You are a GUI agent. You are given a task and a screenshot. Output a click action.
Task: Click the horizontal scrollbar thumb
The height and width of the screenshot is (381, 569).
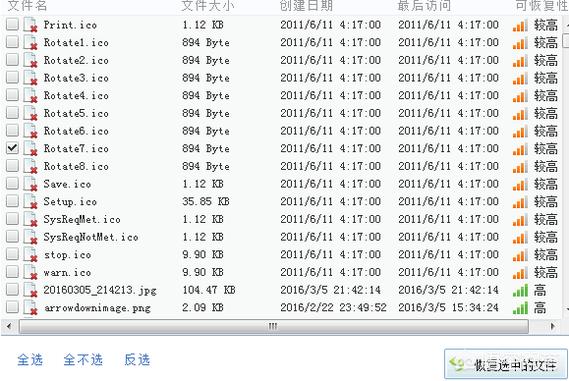[274, 326]
